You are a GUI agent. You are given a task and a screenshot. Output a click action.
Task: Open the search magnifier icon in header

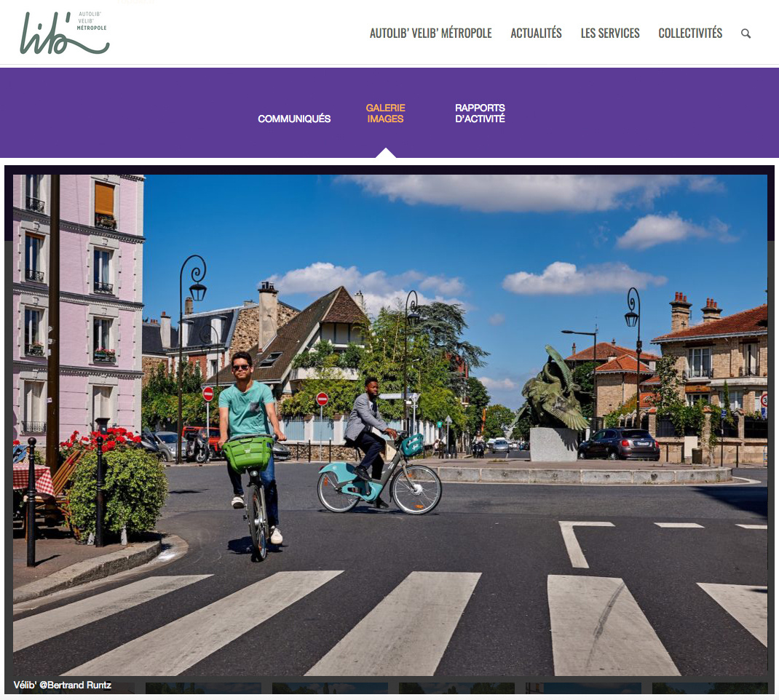coord(746,33)
